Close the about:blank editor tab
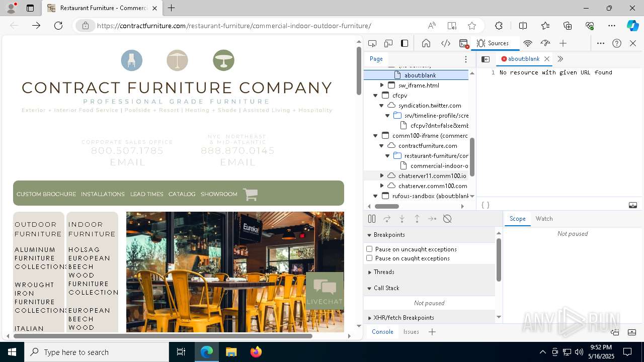Viewport: 644px width, 362px height. pyautogui.click(x=547, y=59)
